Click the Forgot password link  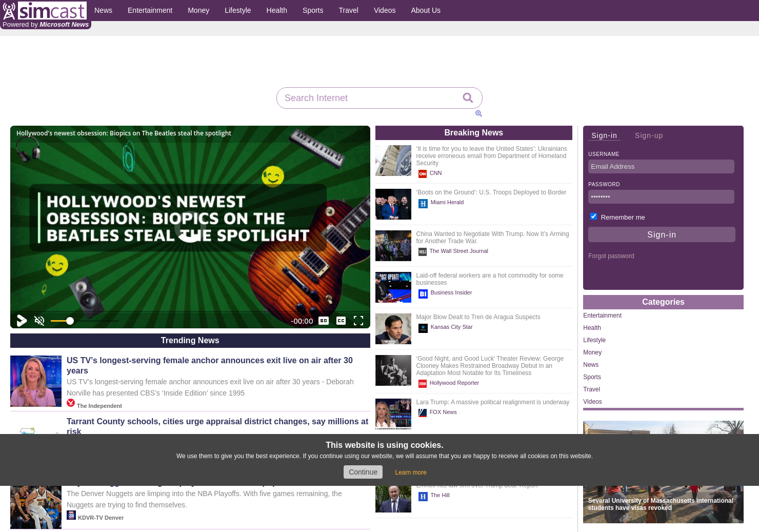(x=611, y=256)
